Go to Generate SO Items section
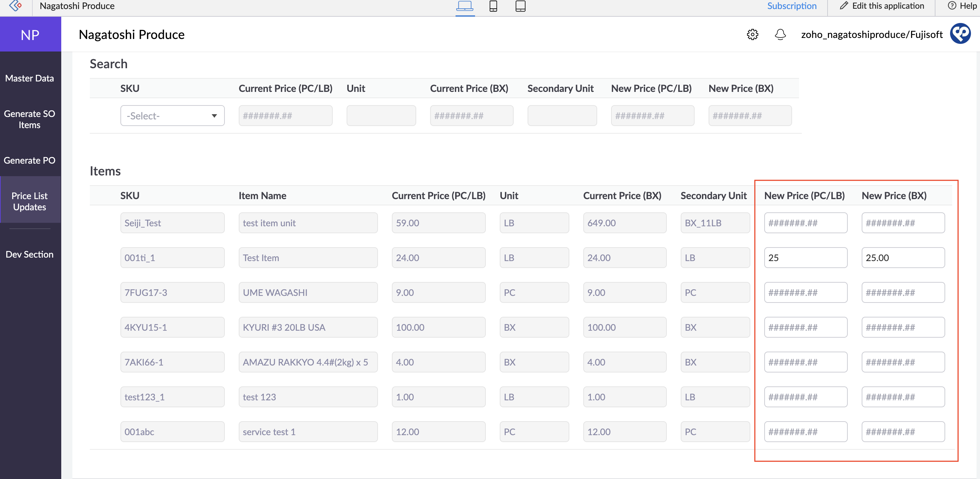Image resolution: width=980 pixels, height=479 pixels. pos(30,119)
